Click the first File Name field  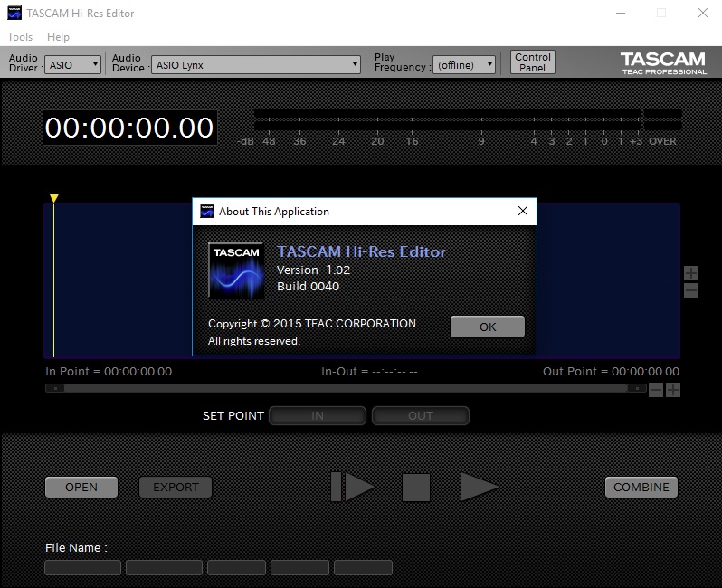pos(83,567)
